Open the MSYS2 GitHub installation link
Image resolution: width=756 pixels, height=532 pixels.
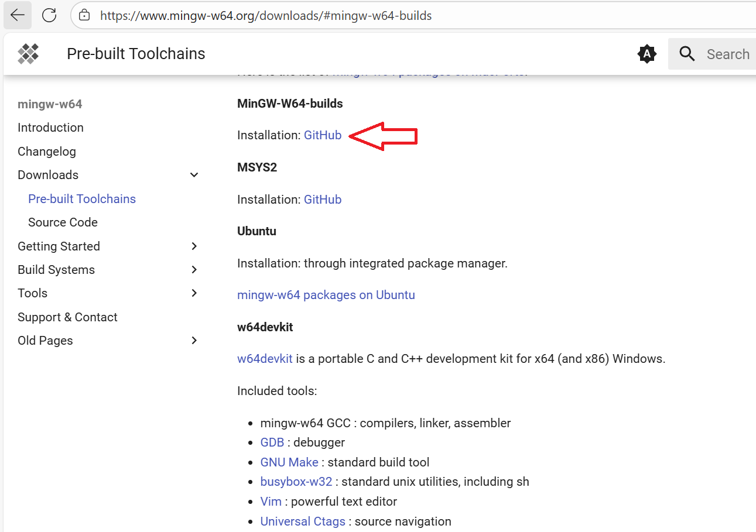322,200
